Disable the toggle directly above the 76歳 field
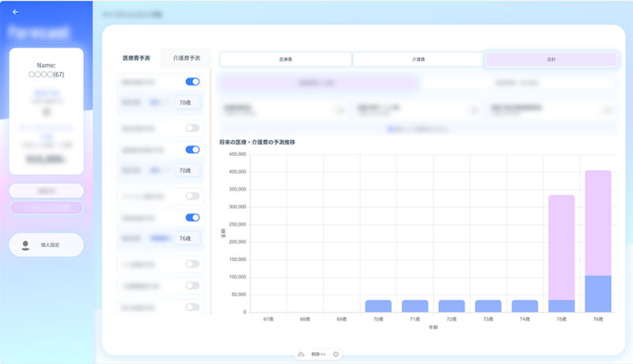 pyautogui.click(x=192, y=218)
